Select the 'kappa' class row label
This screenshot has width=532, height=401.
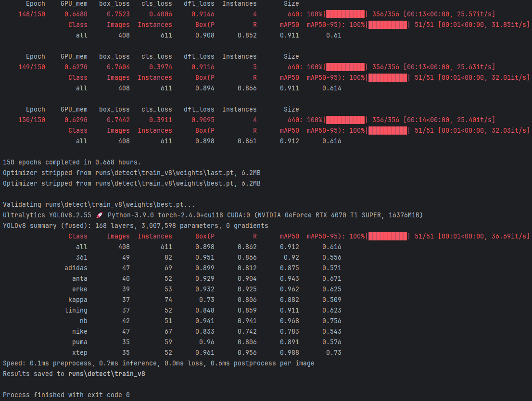point(78,300)
